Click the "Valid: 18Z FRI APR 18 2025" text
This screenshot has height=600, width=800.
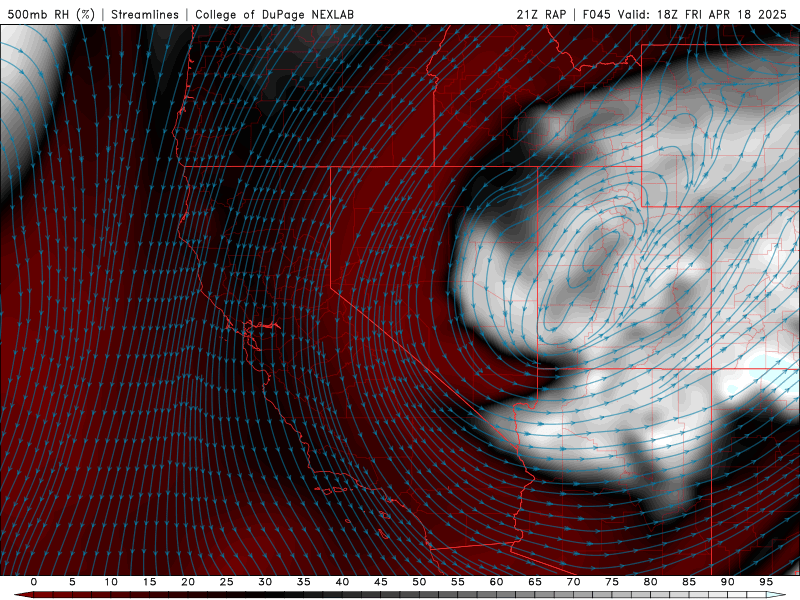[703, 14]
